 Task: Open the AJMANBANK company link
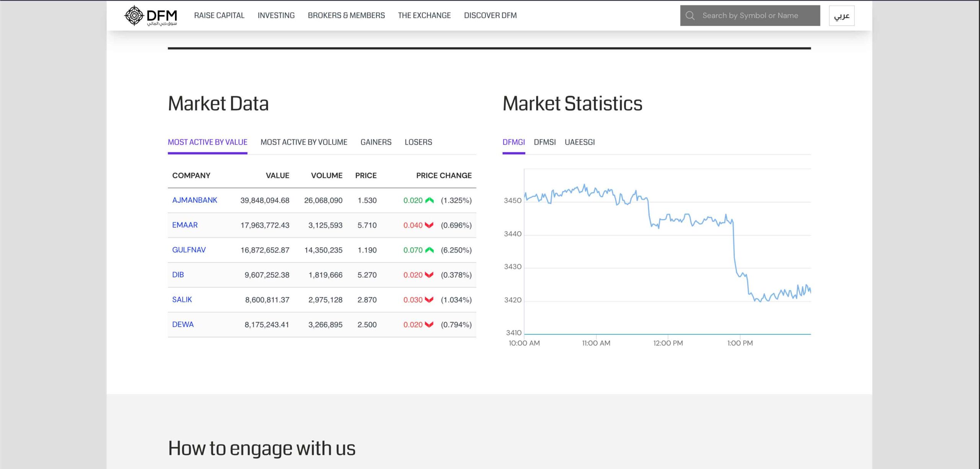point(194,200)
